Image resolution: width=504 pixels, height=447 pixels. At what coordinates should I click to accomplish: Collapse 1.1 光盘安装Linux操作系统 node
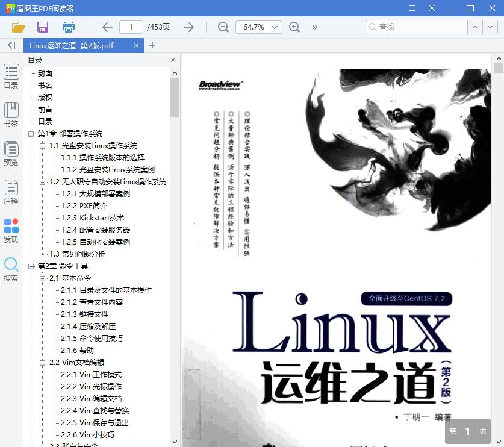42,146
